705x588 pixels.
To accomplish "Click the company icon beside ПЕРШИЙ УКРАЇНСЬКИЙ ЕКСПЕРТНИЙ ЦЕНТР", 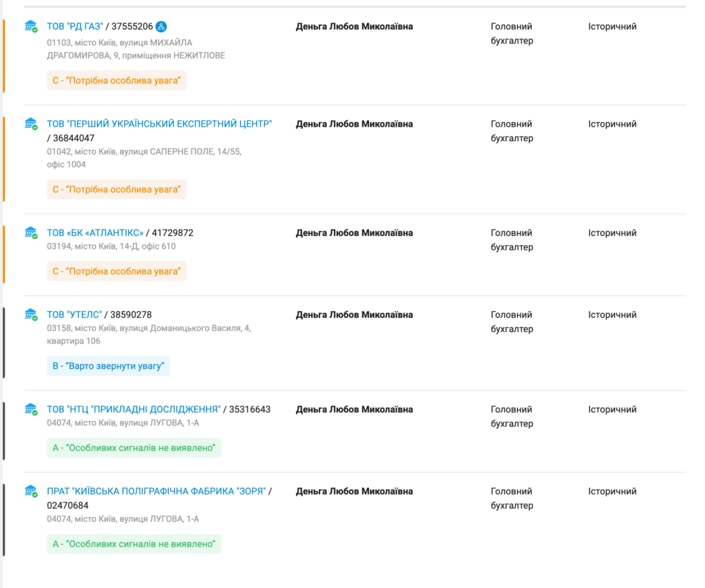I will click(x=31, y=124).
